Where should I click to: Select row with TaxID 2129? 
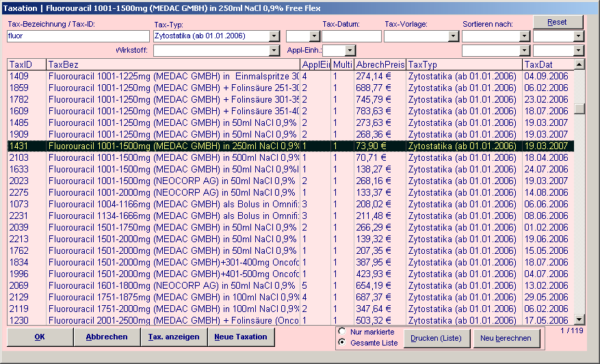[x=291, y=297]
